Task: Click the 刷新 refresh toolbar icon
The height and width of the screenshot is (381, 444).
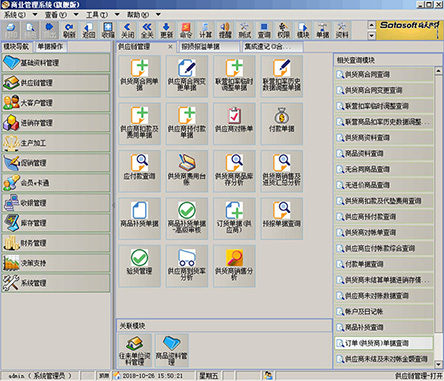Action: [69, 30]
